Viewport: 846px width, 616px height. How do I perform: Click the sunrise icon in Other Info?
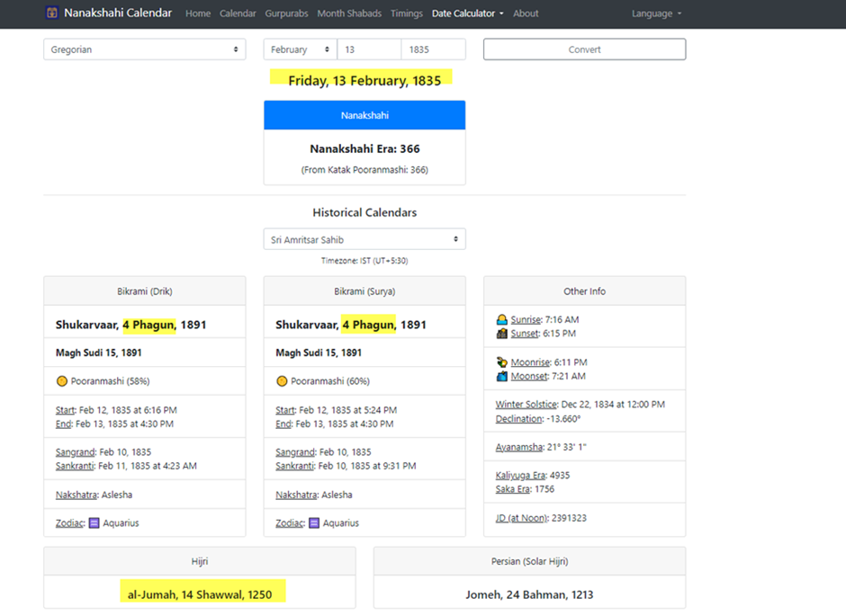[502, 319]
